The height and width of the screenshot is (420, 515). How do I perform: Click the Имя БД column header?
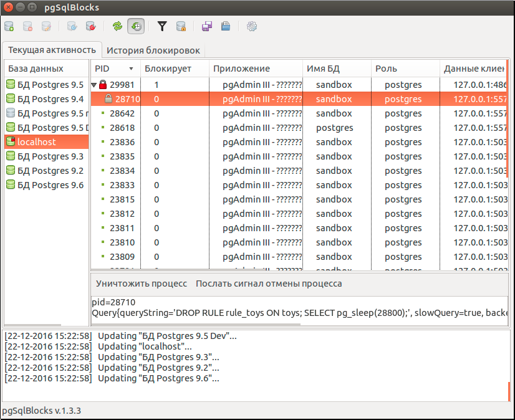coord(337,69)
